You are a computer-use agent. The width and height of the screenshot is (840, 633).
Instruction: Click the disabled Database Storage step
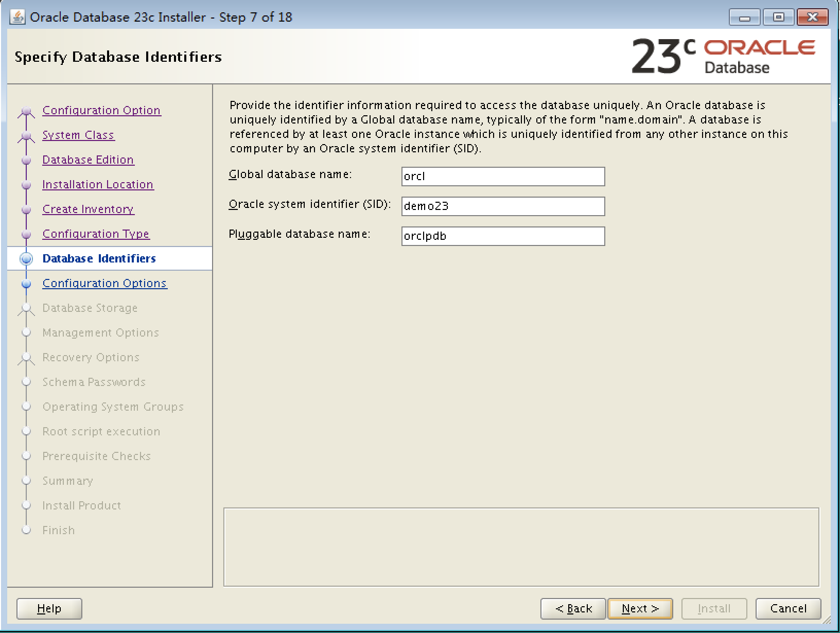[90, 308]
